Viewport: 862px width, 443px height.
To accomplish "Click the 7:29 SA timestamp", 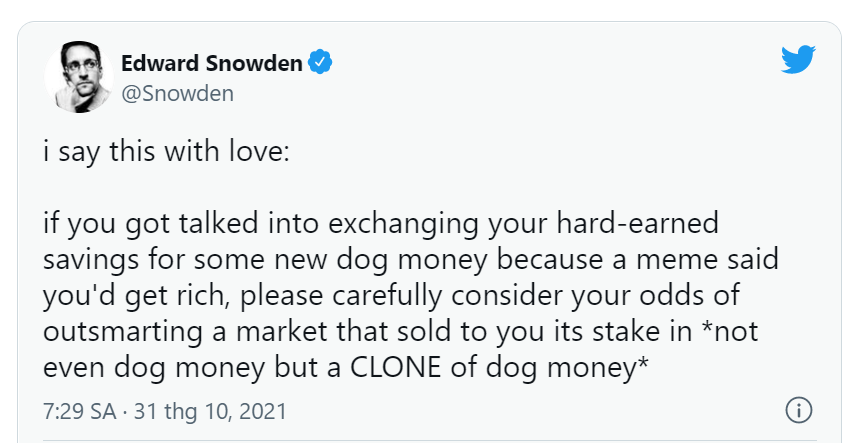I will click(x=80, y=411).
